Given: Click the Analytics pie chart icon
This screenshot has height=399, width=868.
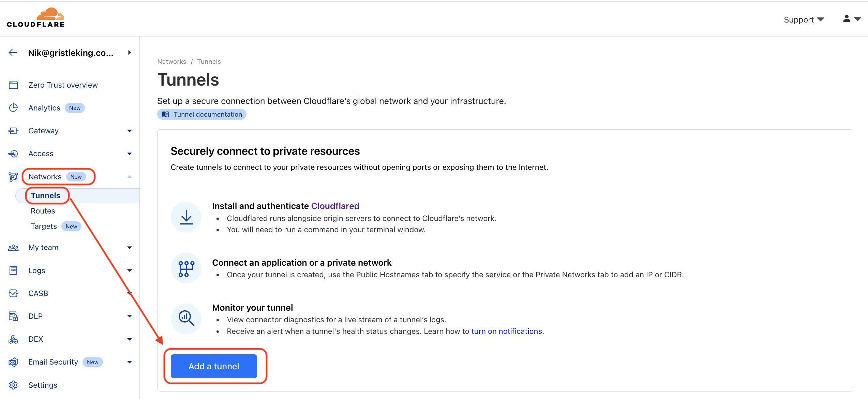Looking at the screenshot, I should 13,108.
